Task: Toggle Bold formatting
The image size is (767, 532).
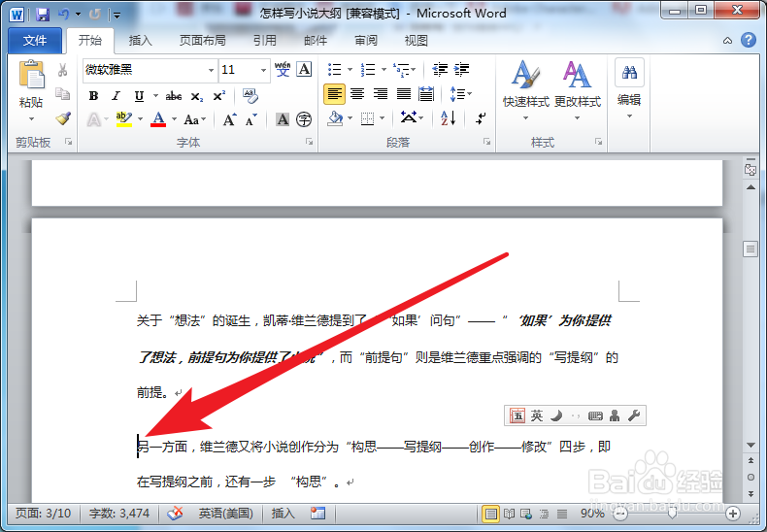Action: pyautogui.click(x=93, y=96)
